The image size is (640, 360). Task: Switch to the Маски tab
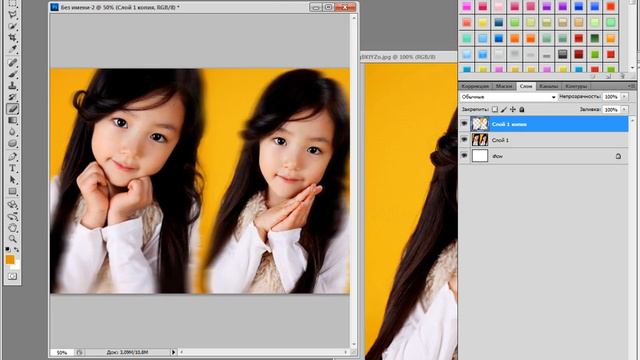pyautogui.click(x=504, y=86)
